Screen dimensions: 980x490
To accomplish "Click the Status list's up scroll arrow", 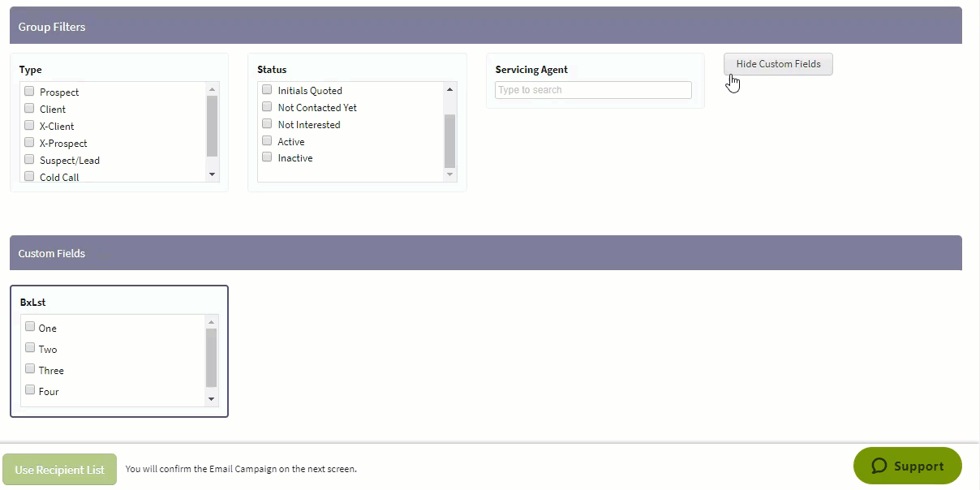I will [x=449, y=88].
